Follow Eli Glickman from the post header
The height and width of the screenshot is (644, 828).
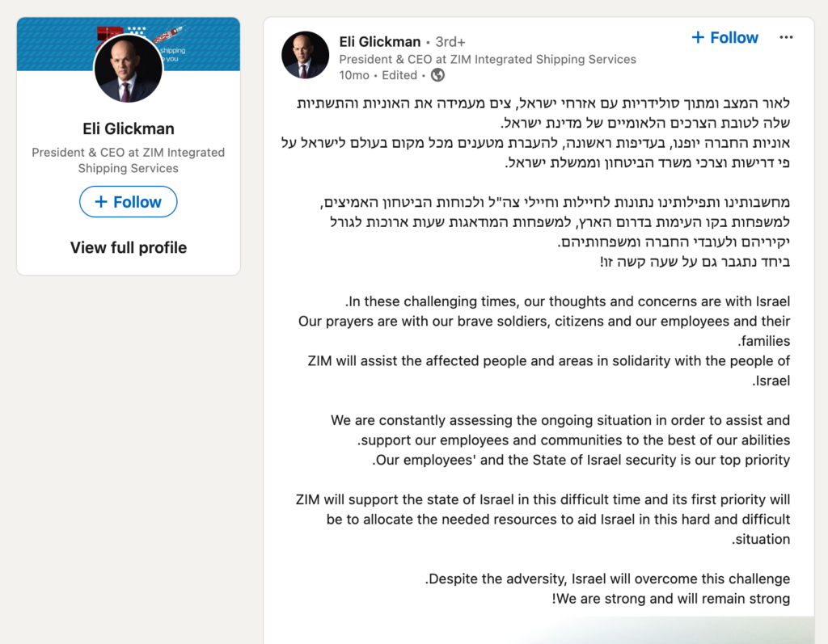[725, 38]
